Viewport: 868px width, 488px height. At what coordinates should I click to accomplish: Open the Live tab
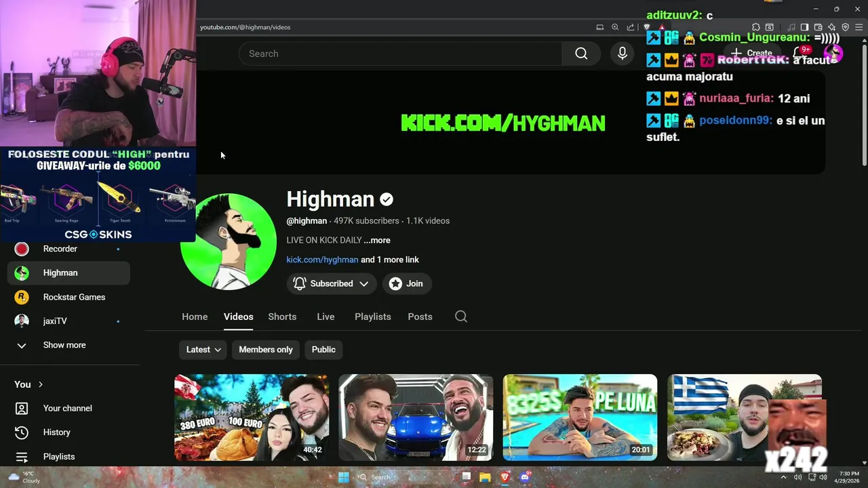(325, 317)
